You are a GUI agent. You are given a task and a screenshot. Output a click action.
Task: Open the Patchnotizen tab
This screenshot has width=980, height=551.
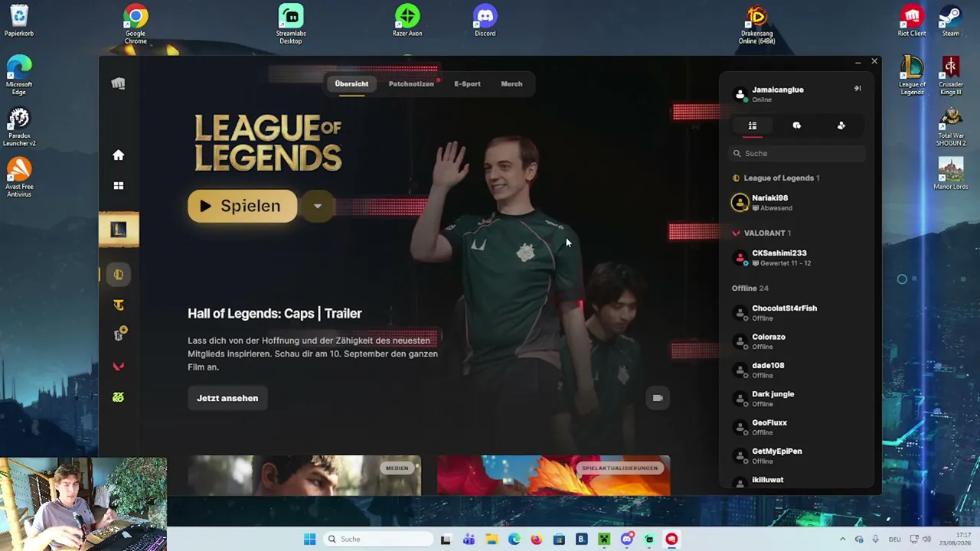(x=411, y=83)
